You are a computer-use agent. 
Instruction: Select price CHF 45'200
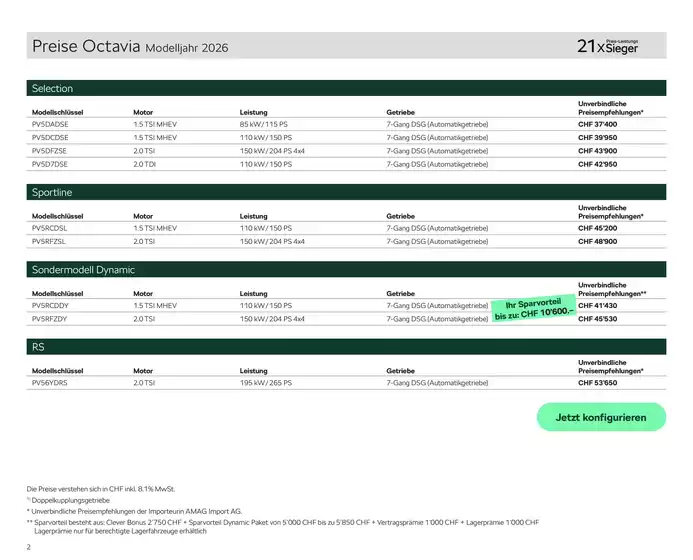[598, 228]
